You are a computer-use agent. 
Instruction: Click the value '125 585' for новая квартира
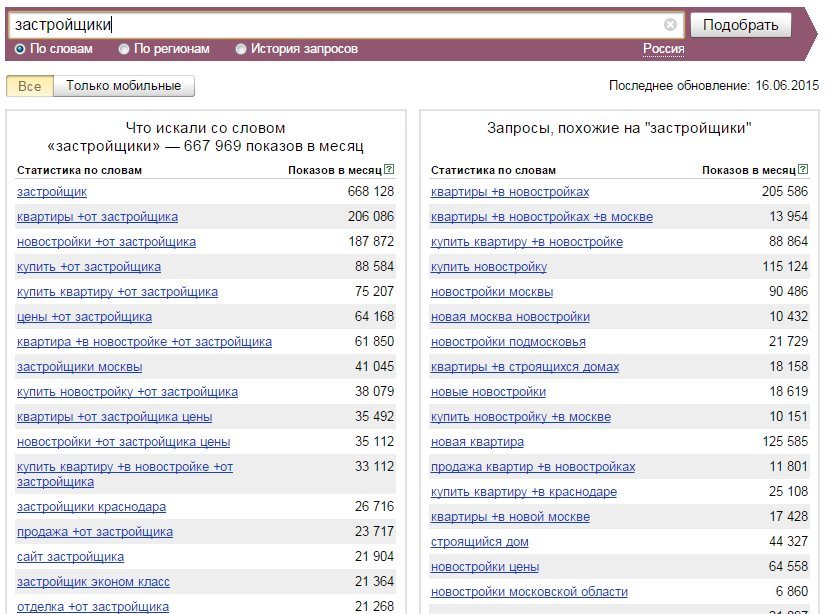pos(785,442)
